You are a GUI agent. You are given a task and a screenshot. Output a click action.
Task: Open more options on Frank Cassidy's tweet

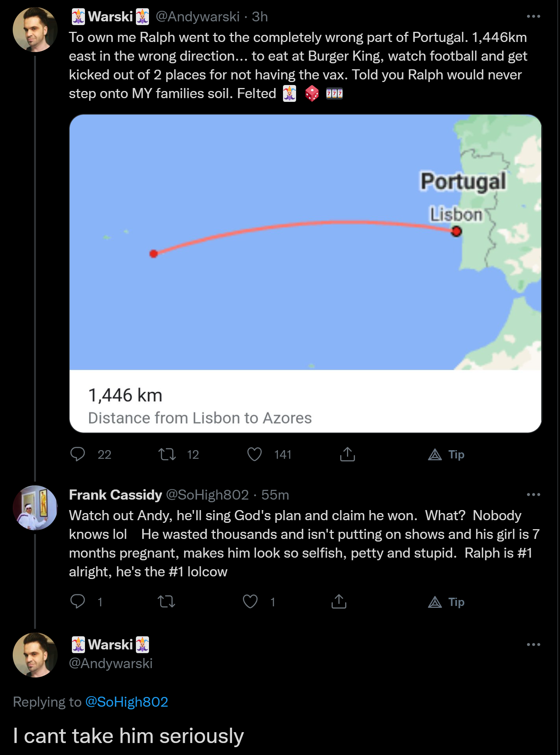pos(533,495)
